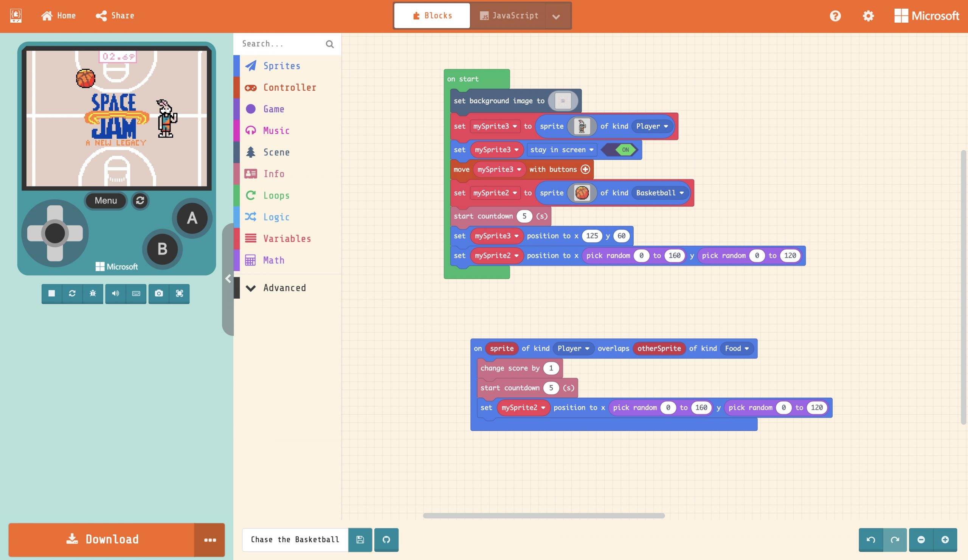Open the basketball sprite image editor
968x560 pixels.
pyautogui.click(x=582, y=193)
